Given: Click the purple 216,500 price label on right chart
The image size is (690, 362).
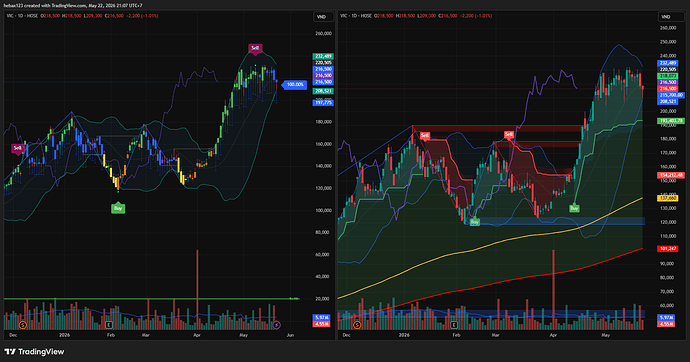Looking at the screenshot, I should point(668,83).
